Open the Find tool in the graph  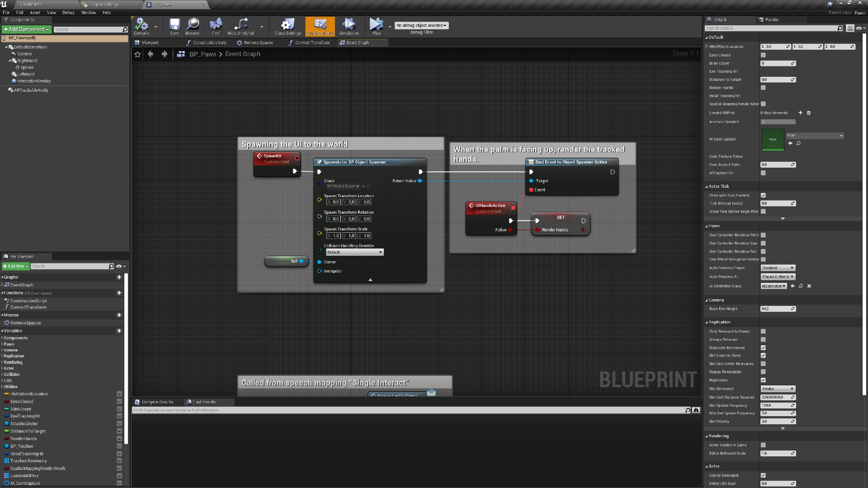[216, 26]
